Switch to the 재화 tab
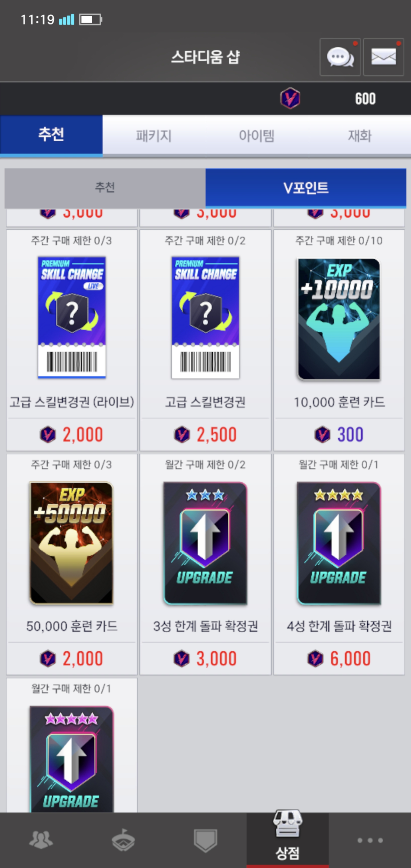Screen dimensions: 411x868 click(x=359, y=136)
